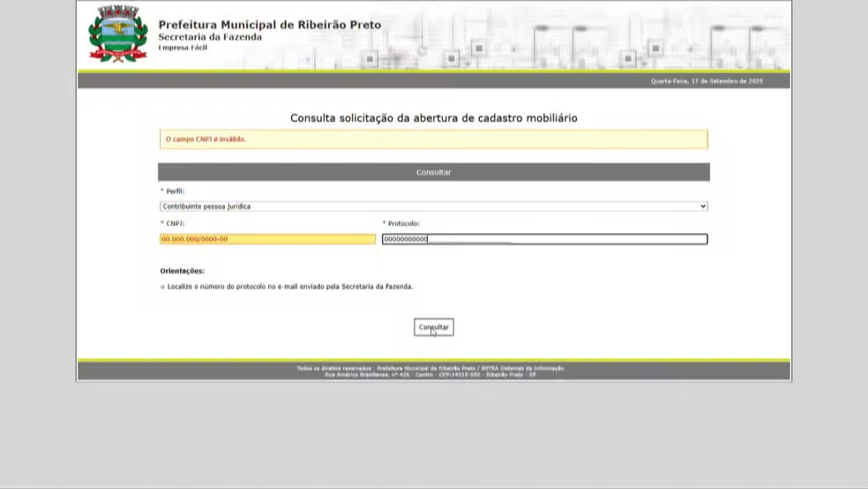The height and width of the screenshot is (489, 868).
Task: Click the Ribeirão Preto coat of arms logo
Action: [118, 34]
